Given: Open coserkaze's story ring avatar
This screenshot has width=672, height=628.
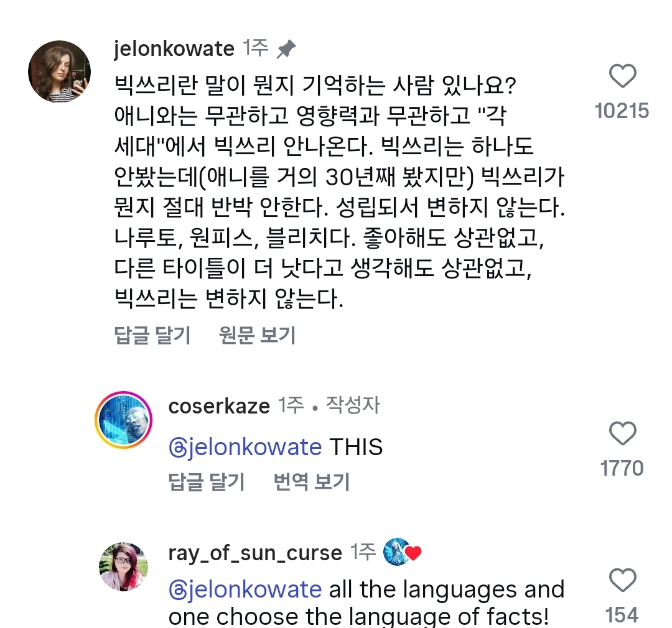Looking at the screenshot, I should click(x=123, y=420).
